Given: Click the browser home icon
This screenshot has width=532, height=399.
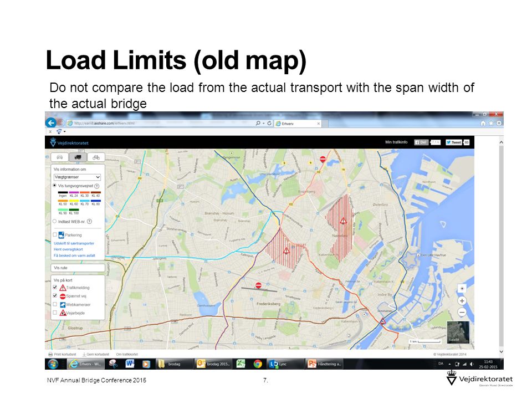Looking at the screenshot, I should [x=483, y=123].
